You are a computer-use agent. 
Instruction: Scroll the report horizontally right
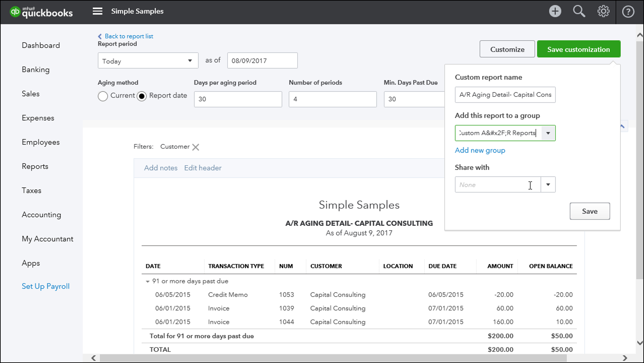coord(625,357)
